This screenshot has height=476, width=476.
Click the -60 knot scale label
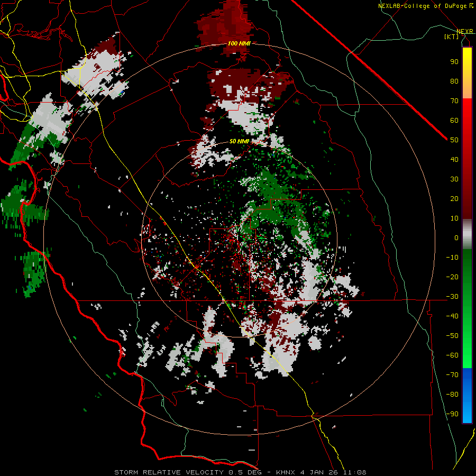(452, 355)
